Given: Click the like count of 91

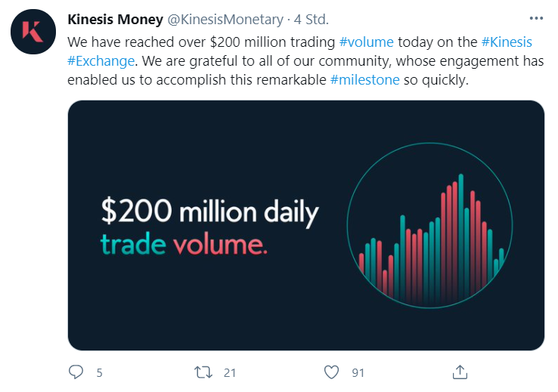Looking at the screenshot, I should [358, 372].
